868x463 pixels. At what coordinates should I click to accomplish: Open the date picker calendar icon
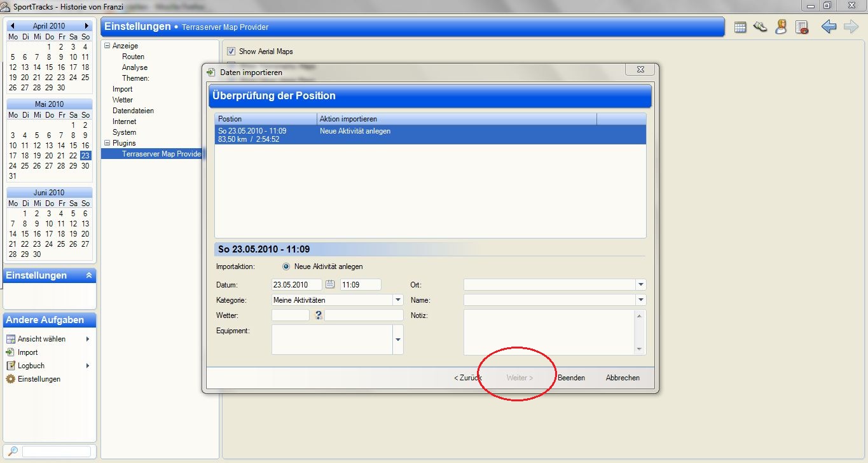[330, 285]
